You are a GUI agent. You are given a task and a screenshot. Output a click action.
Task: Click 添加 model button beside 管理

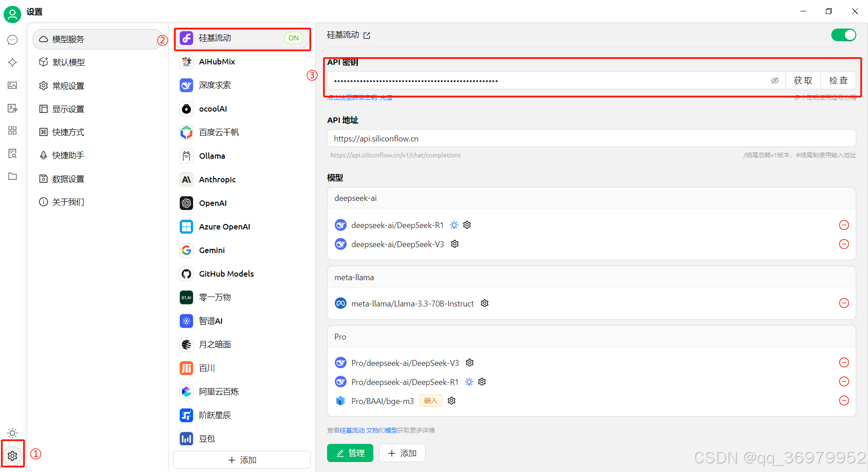point(402,453)
